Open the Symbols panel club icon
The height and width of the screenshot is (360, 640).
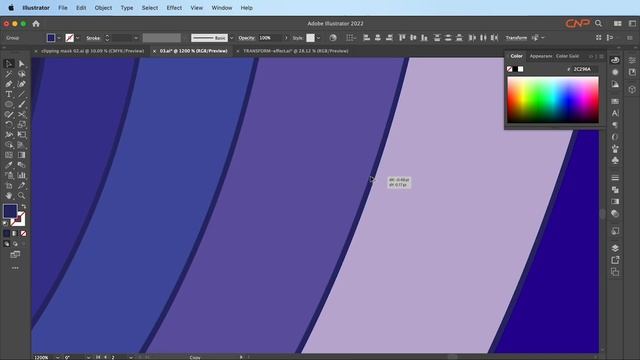click(x=615, y=160)
